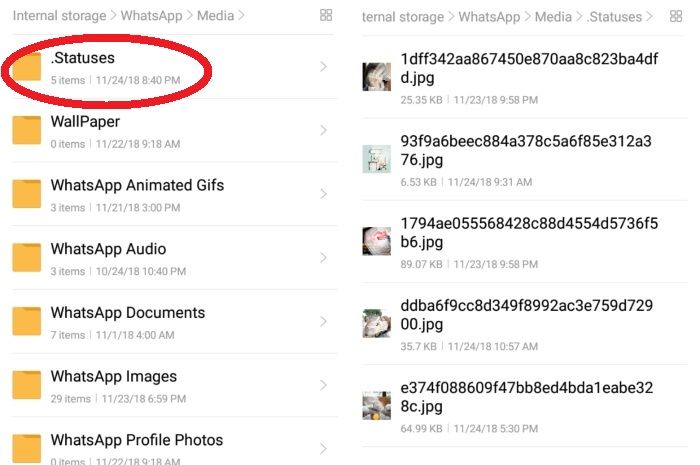Switch to grid view in .Statuses panel
Screen dimensions: 700x465
point(676,17)
